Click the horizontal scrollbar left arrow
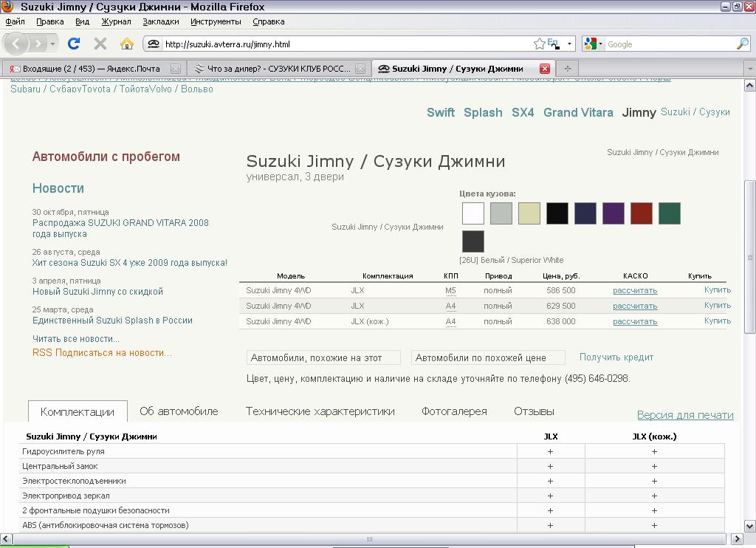Image resolution: width=756 pixels, height=548 pixels. tap(6, 539)
